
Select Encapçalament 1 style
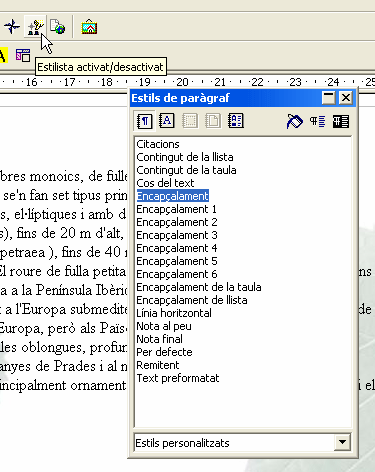point(176,209)
